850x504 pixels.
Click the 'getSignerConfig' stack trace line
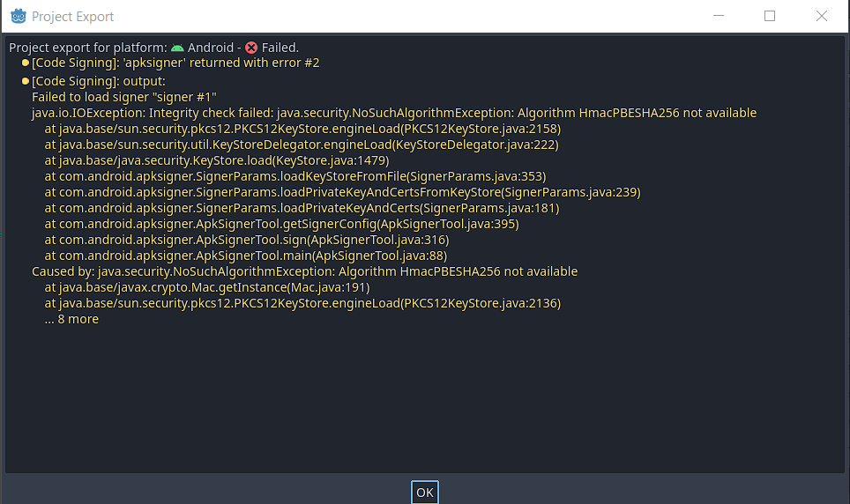282,224
